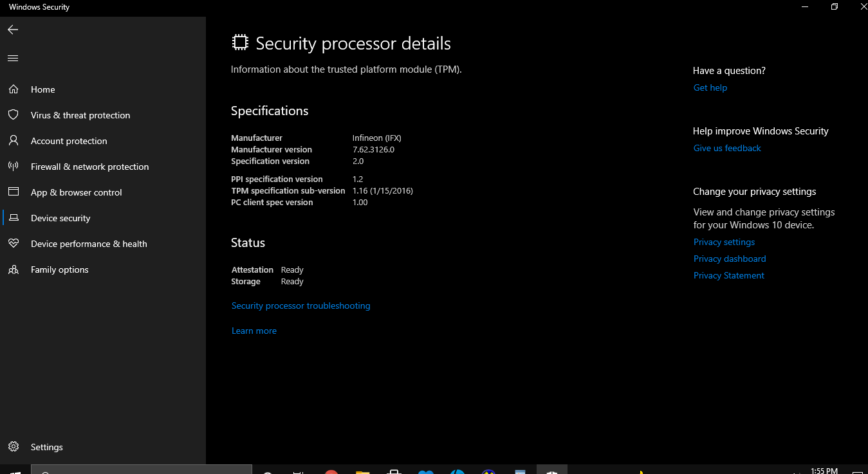Open the Get help link
The image size is (868, 474).
[x=710, y=87]
